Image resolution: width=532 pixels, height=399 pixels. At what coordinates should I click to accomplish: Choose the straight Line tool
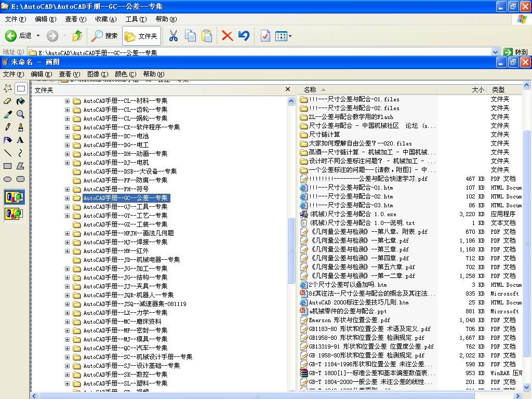(x=8, y=153)
